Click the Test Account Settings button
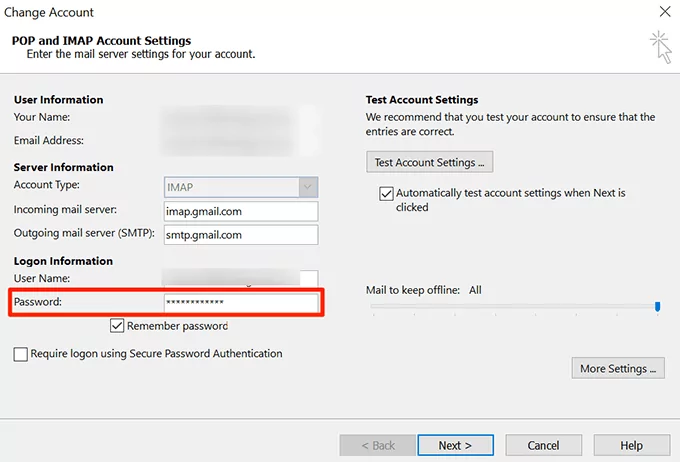 point(429,162)
